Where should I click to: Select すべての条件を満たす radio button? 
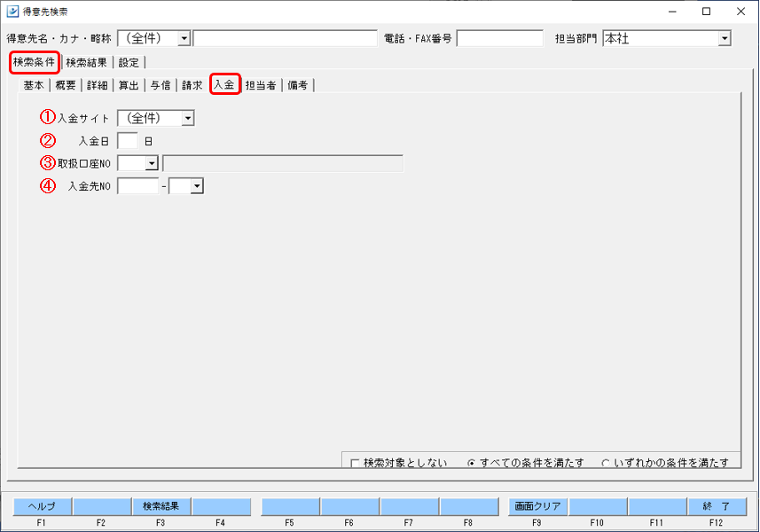pos(471,463)
